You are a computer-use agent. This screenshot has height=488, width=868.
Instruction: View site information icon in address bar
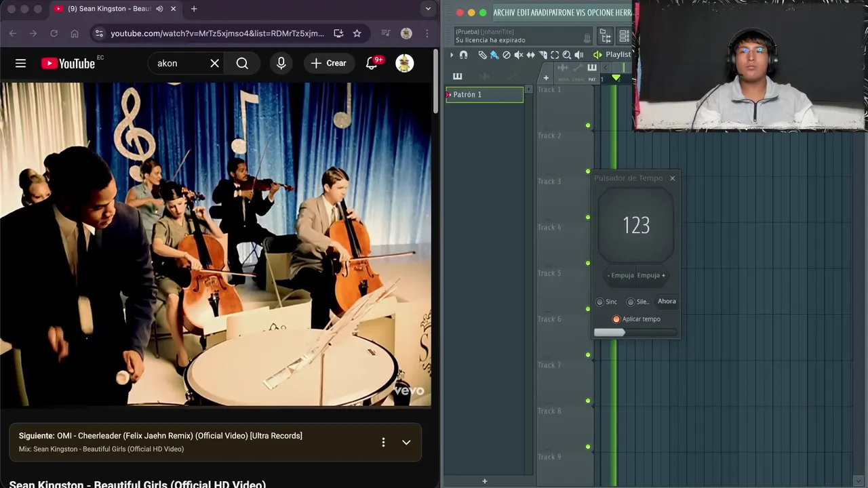pos(99,33)
